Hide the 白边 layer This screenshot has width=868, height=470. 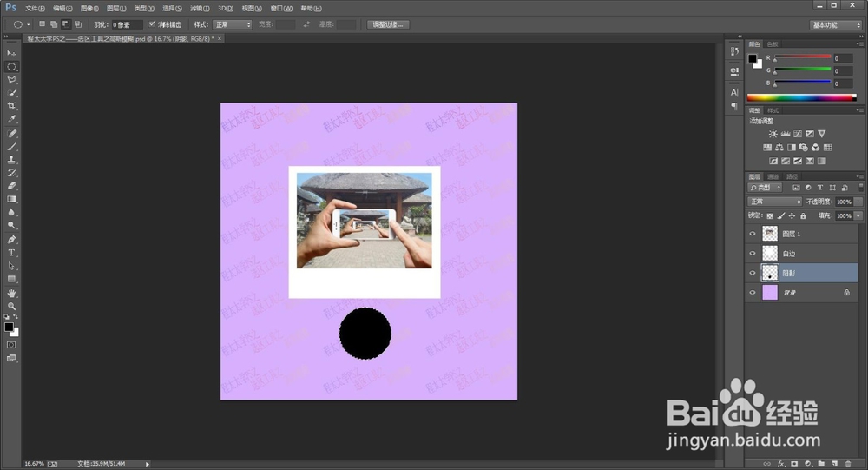pyautogui.click(x=753, y=254)
